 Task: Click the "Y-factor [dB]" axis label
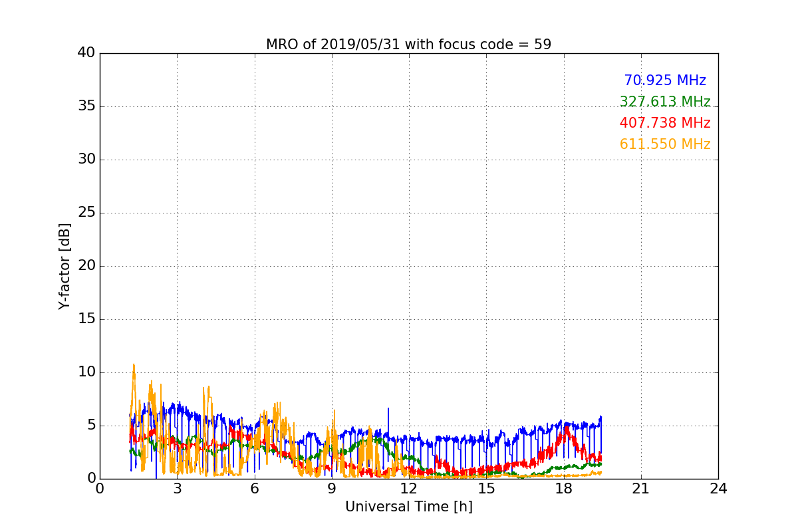point(64,266)
